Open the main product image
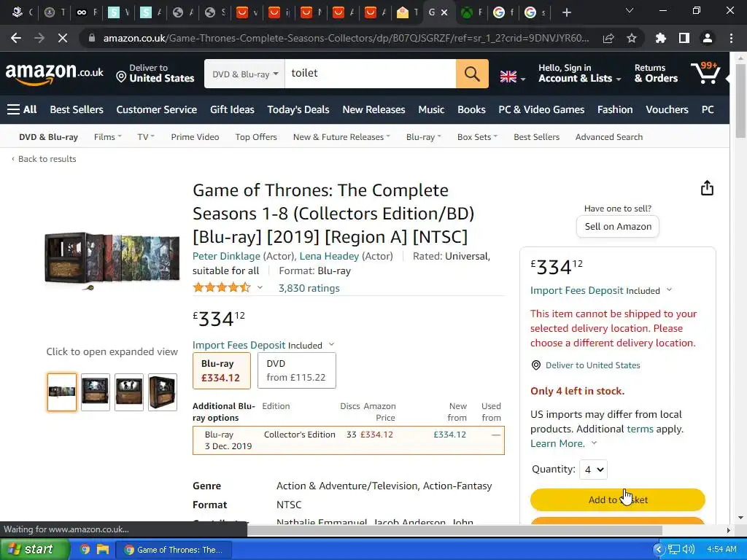This screenshot has width=747, height=560. tap(112, 261)
